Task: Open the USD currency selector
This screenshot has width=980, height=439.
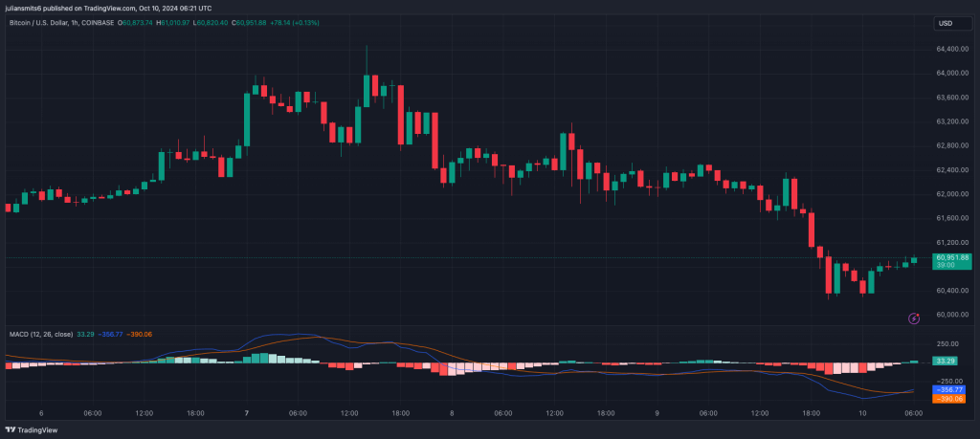Action: [x=946, y=23]
